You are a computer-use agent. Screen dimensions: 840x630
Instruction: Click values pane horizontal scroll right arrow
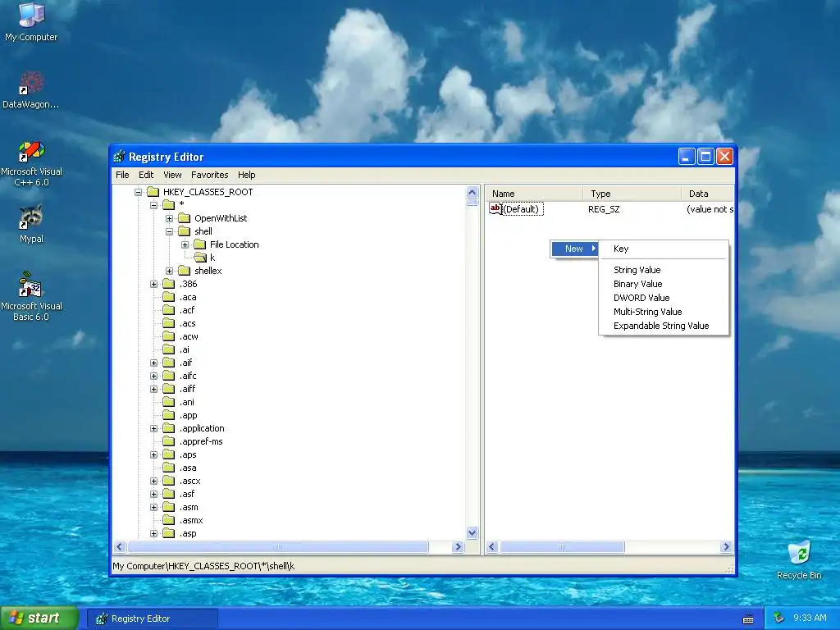click(727, 547)
